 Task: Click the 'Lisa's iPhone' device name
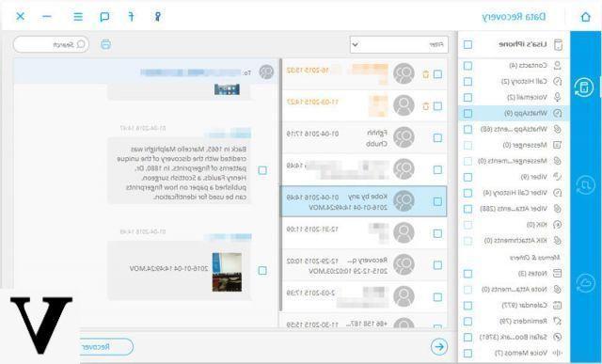(523, 44)
